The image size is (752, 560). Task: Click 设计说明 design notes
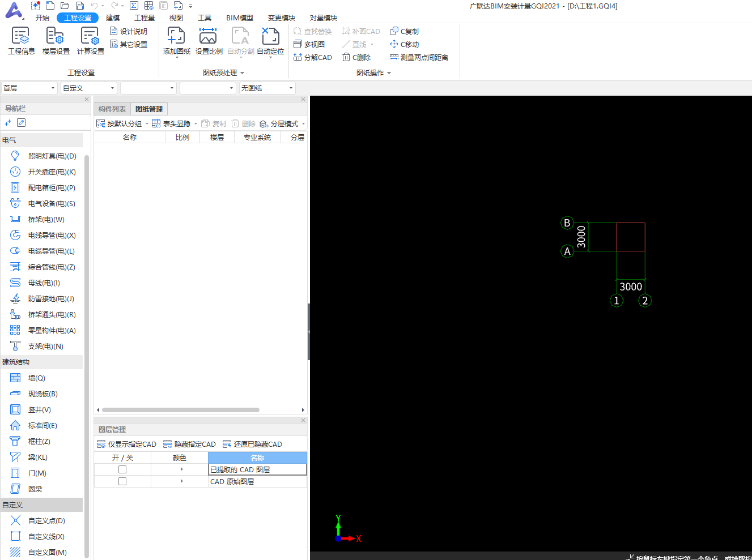tap(129, 31)
